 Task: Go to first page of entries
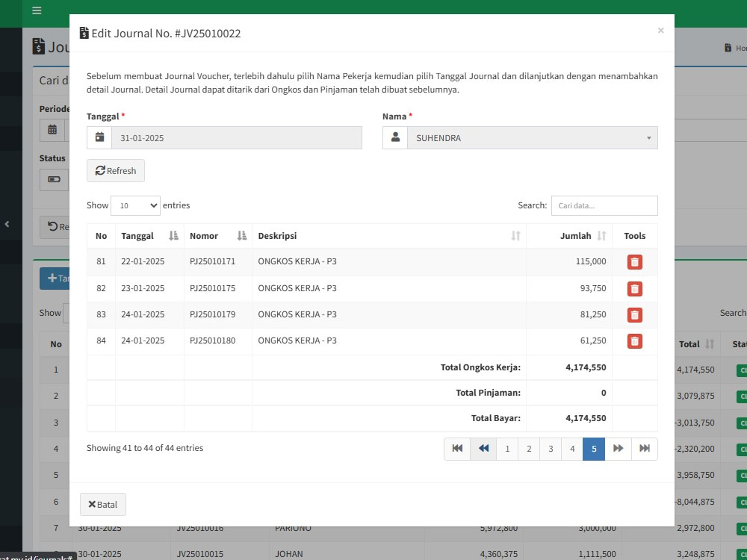(x=457, y=449)
